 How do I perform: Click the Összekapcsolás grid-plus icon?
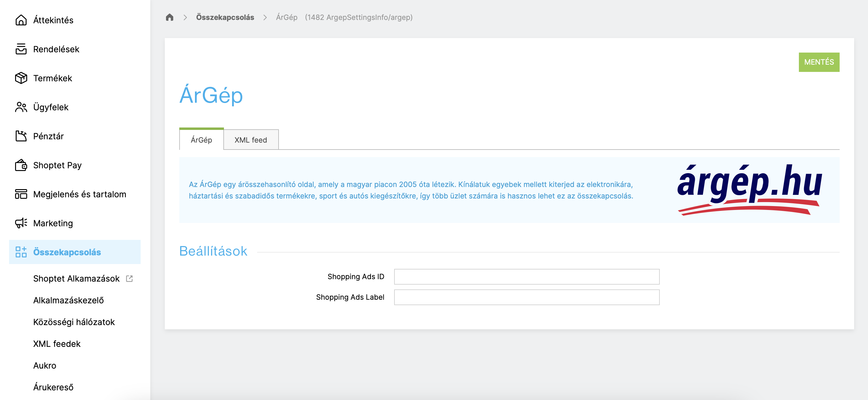point(21,252)
